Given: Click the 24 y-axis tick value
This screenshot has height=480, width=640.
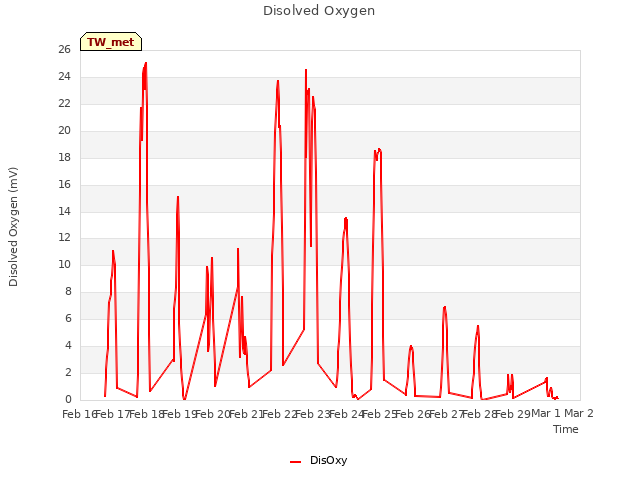Looking at the screenshot, I should (x=64, y=76).
